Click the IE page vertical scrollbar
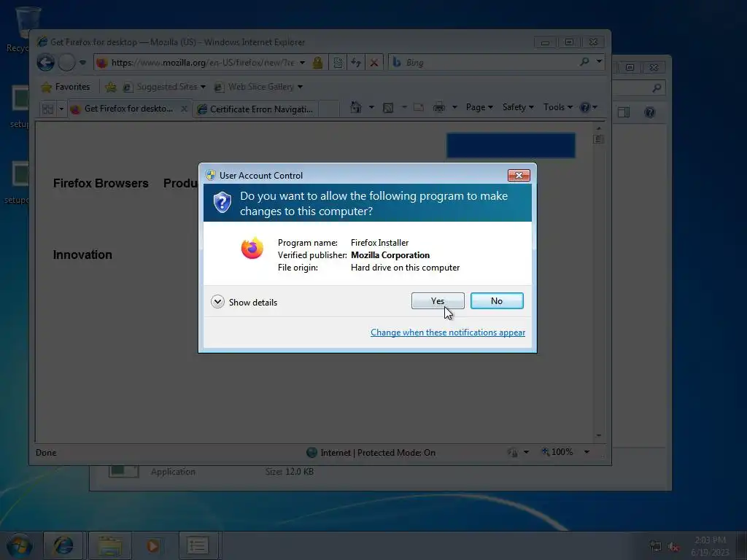Screen dimensions: 747x560 598,281
